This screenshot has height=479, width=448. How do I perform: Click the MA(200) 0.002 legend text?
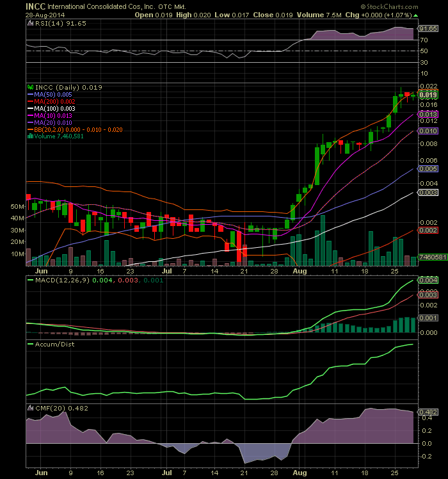pos(54,101)
